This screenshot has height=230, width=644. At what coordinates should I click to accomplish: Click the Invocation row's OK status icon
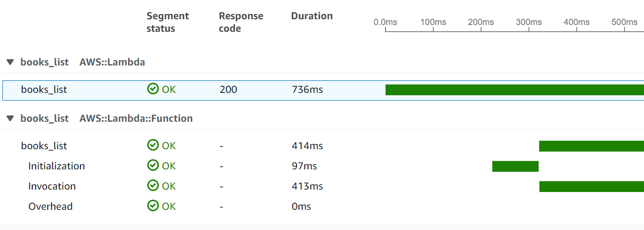coord(153,186)
